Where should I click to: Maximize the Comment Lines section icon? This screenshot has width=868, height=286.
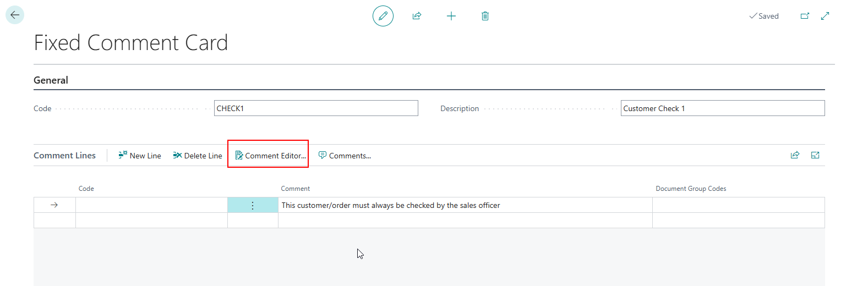coord(815,155)
